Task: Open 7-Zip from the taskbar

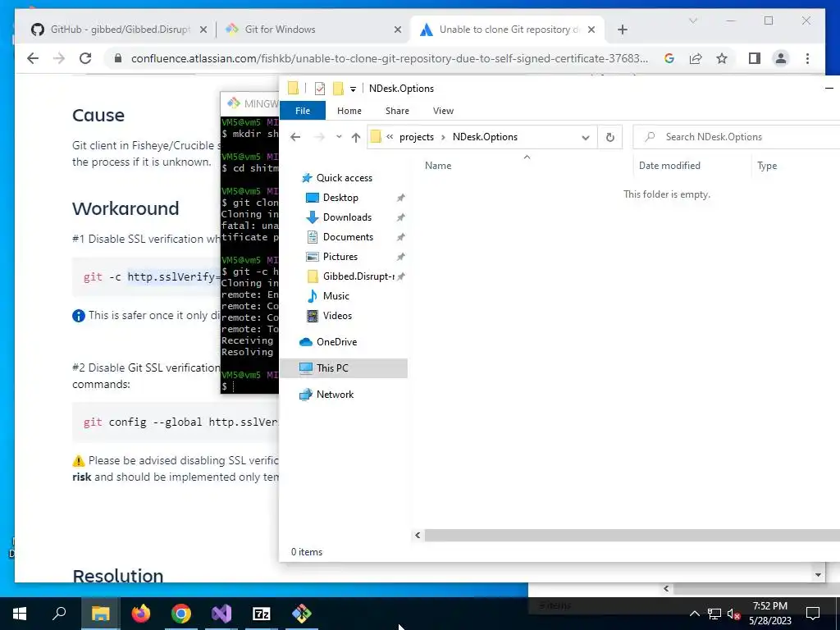Action: [262, 614]
